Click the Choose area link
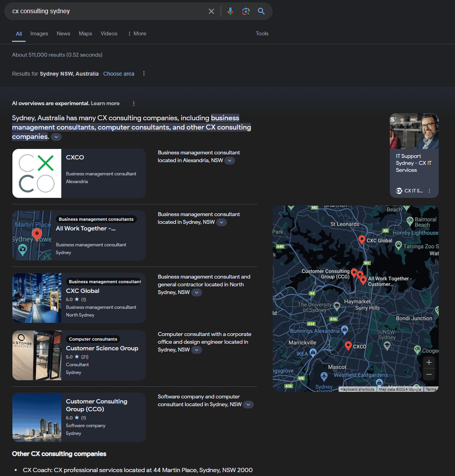Screen dimensions: 455x476 [x=119, y=74]
